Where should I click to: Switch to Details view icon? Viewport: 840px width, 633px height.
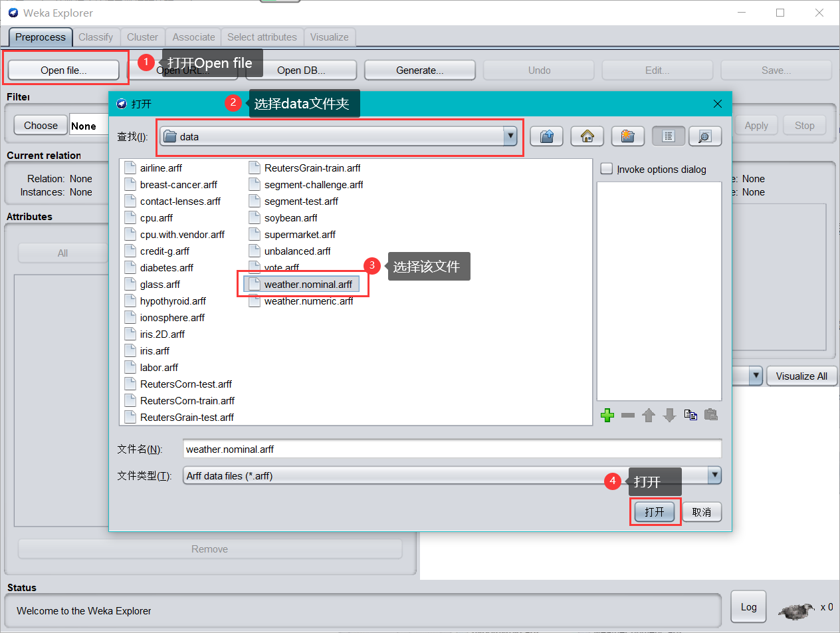tap(705, 136)
